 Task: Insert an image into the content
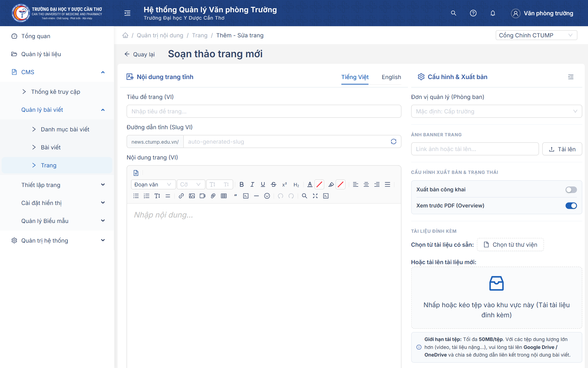click(192, 196)
